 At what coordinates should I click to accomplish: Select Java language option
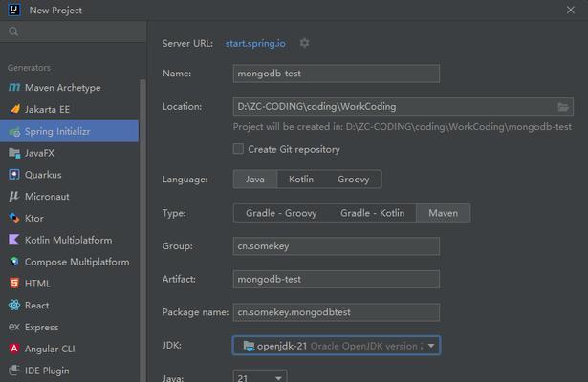point(255,180)
